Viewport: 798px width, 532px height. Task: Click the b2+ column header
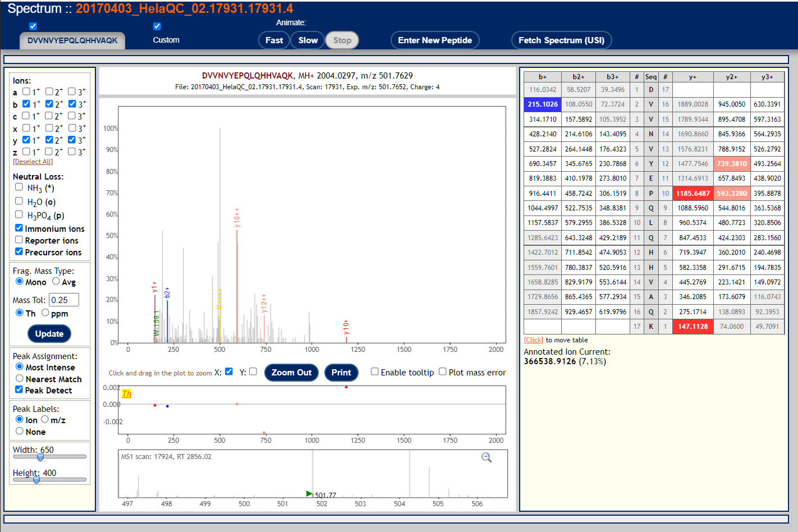point(579,77)
